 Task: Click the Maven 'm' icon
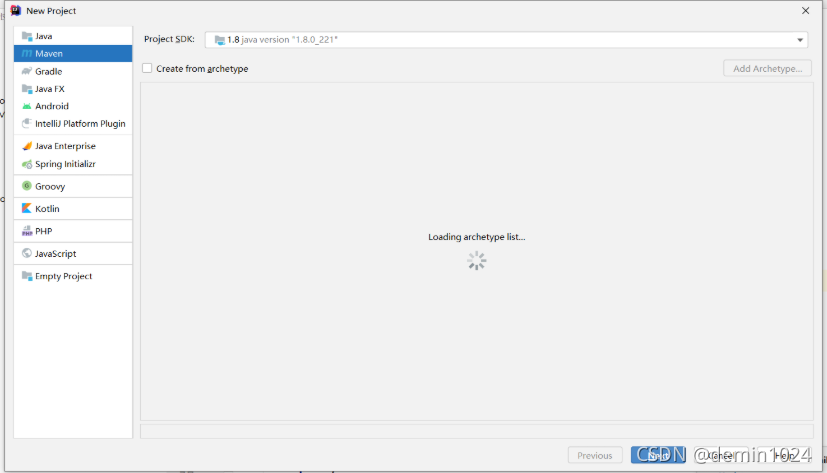pos(27,53)
